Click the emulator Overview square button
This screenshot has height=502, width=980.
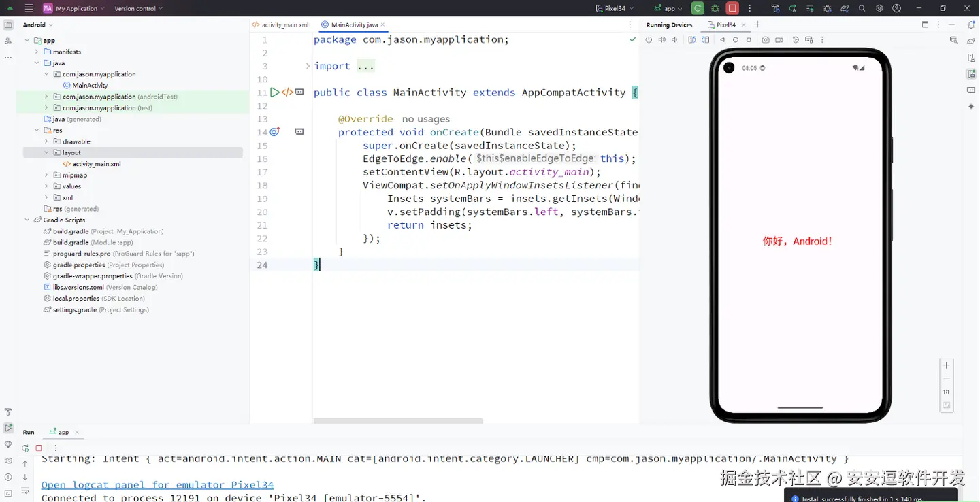(749, 40)
